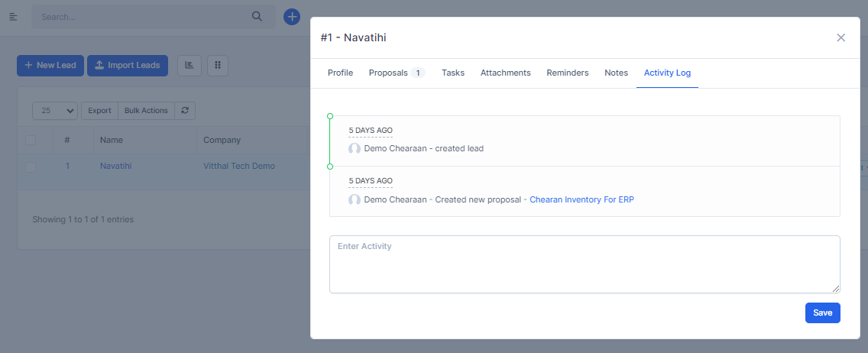Open the Reminders tab

pyautogui.click(x=567, y=73)
